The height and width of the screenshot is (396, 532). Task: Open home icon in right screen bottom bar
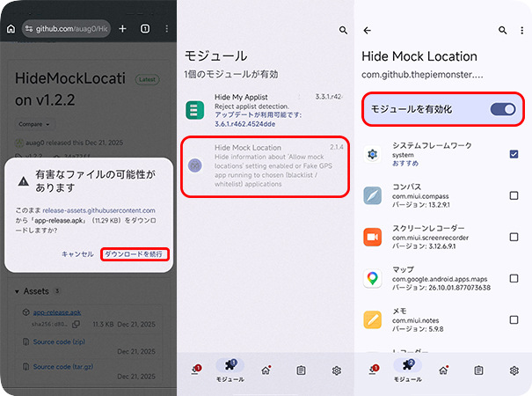tap(443, 370)
